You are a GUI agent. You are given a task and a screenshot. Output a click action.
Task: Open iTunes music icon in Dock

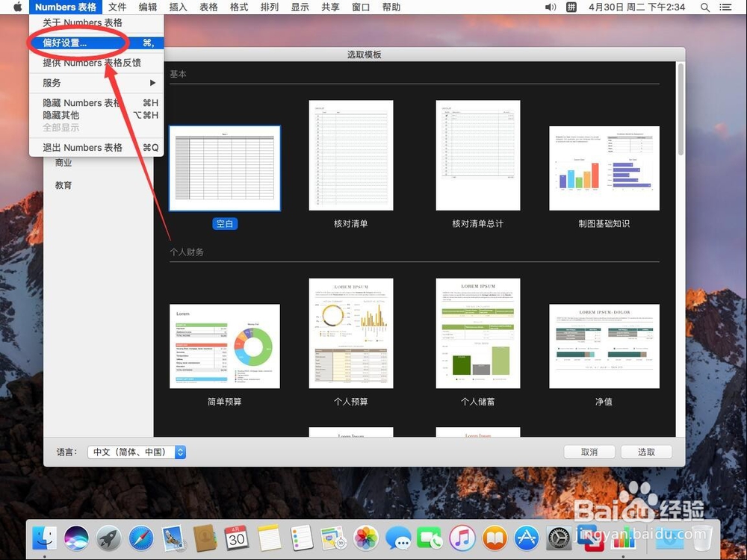(x=462, y=538)
